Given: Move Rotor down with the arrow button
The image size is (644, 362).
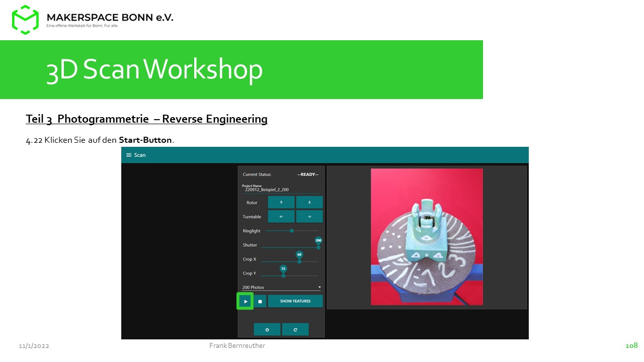Looking at the screenshot, I should pyautogui.click(x=309, y=202).
